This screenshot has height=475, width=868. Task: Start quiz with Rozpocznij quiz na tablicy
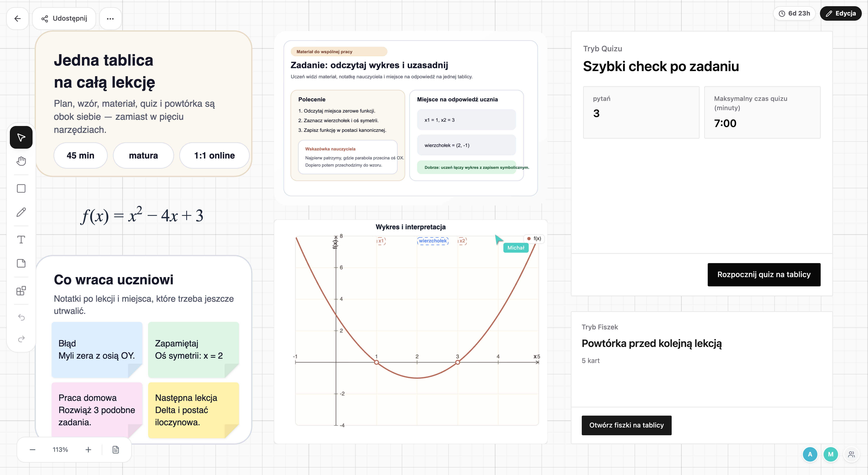[x=764, y=275]
